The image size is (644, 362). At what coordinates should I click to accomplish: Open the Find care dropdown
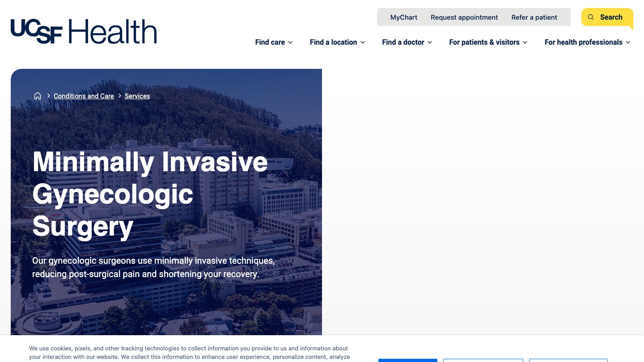coord(270,42)
